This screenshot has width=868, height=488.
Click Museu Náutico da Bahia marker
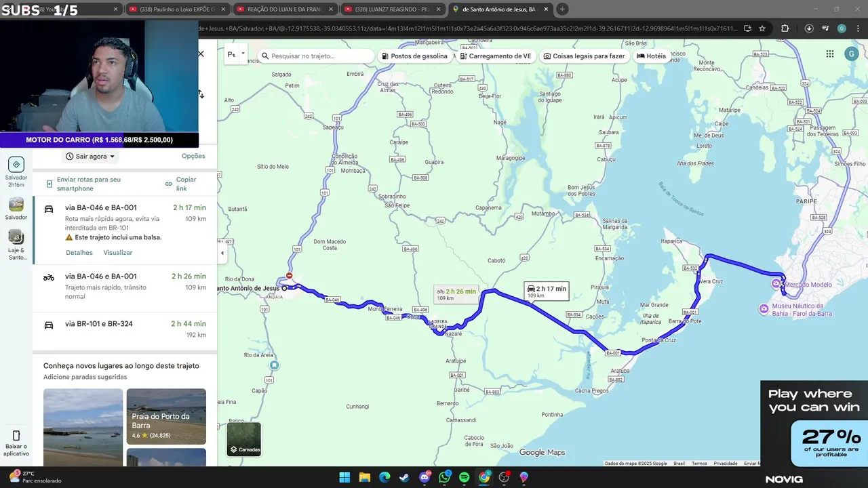(764, 309)
